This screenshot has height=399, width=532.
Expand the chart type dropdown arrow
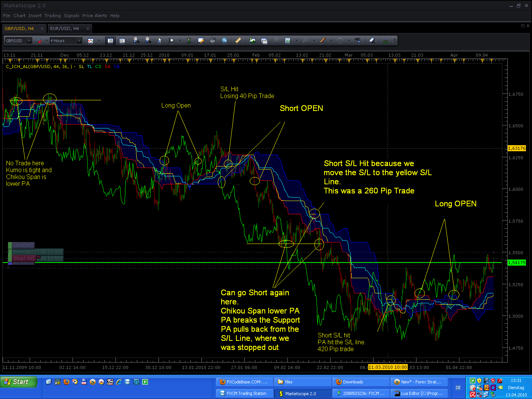pos(99,41)
